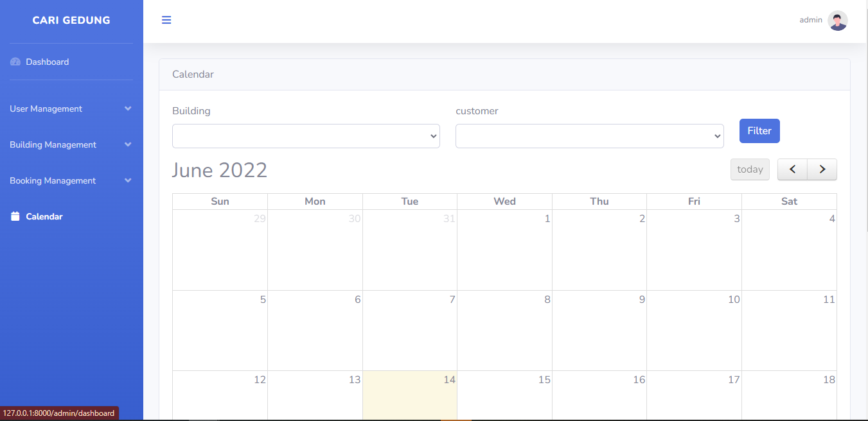Click greyed day 29 of May
Screen dimensions: 868x421
pyautogui.click(x=260, y=219)
